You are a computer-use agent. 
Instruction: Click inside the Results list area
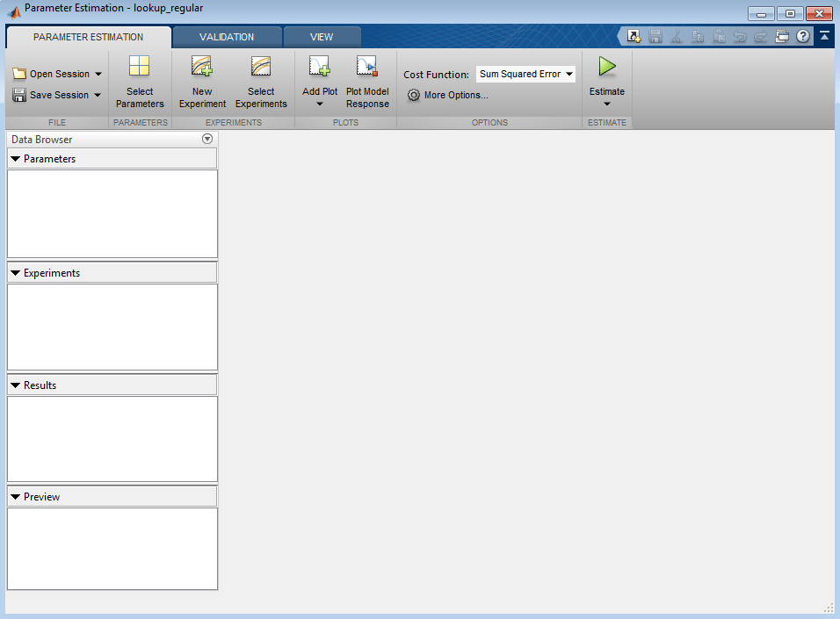pos(112,439)
